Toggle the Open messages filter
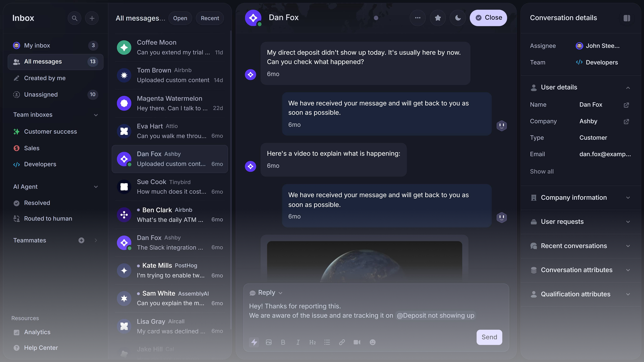This screenshot has height=362, width=644. pos(180,18)
